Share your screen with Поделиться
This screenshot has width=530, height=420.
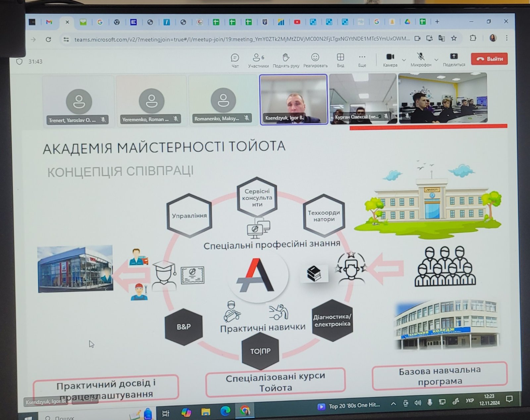[x=454, y=59]
